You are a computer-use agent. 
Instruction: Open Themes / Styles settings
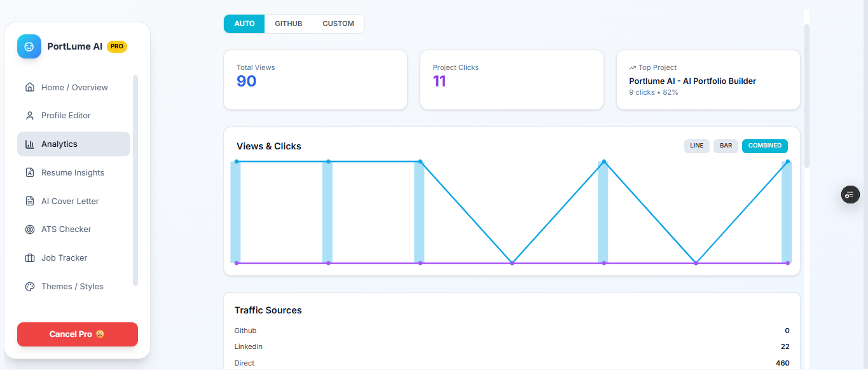pyautogui.click(x=74, y=287)
